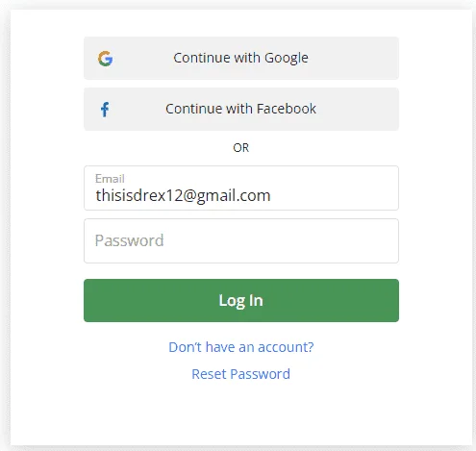Click the small Email label

(110, 179)
